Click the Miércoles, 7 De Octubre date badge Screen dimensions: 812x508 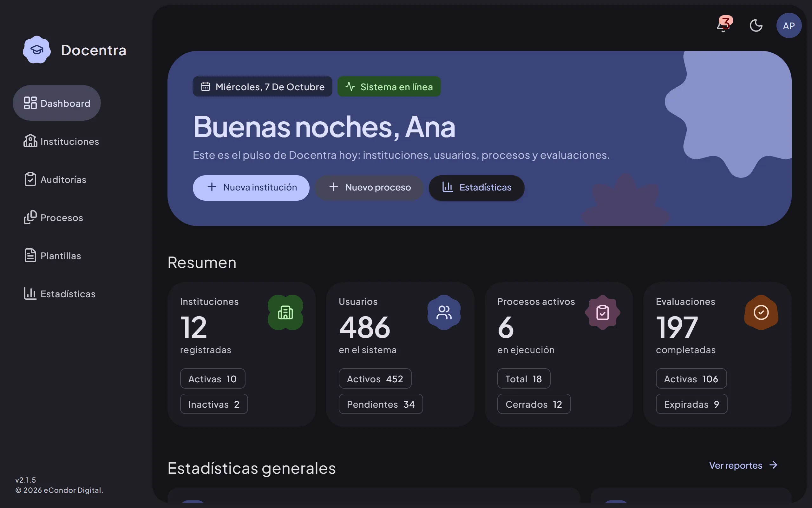coord(262,87)
